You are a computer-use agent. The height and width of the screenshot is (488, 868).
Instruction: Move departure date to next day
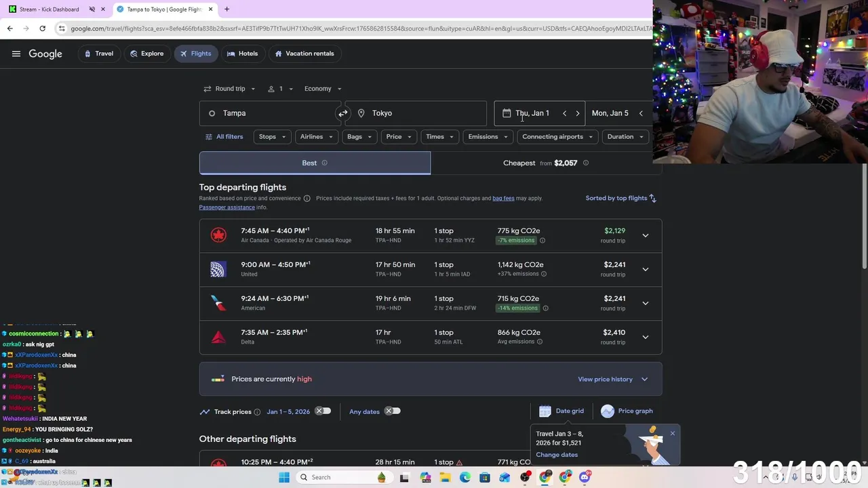click(578, 113)
